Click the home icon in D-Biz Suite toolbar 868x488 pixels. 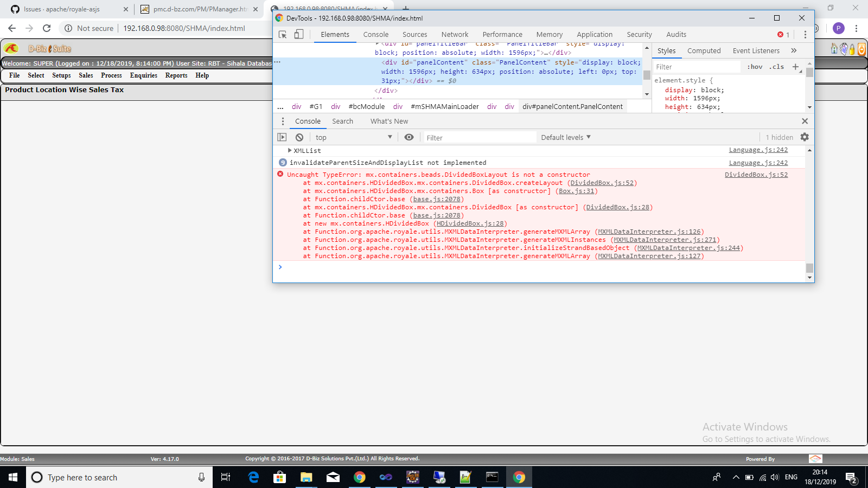coord(834,49)
